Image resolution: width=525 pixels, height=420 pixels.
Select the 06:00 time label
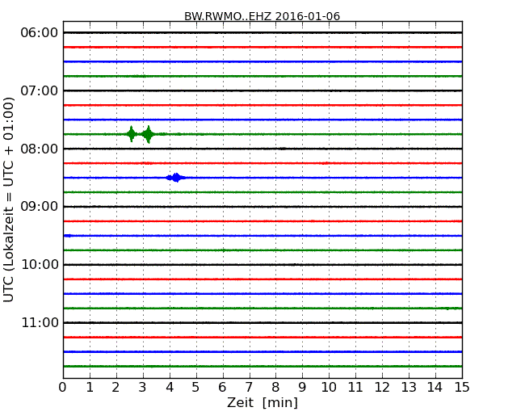coord(40,33)
